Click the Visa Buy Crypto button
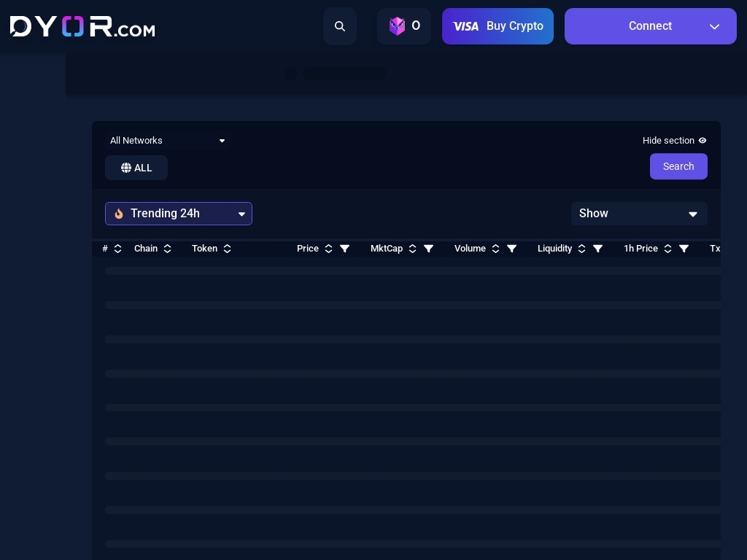 click(498, 26)
